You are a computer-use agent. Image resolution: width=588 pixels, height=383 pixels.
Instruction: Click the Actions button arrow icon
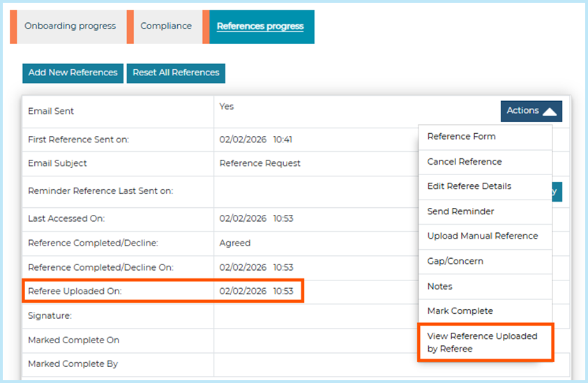[550, 112]
